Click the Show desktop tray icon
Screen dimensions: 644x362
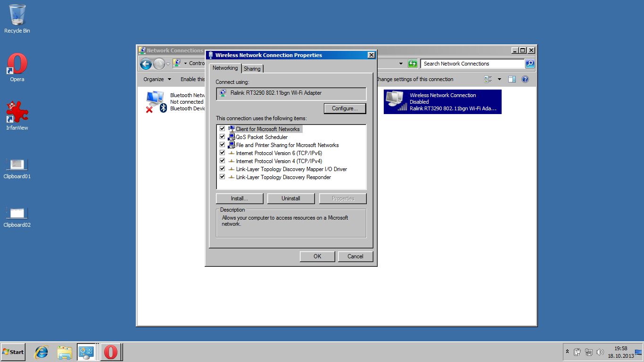(x=639, y=352)
